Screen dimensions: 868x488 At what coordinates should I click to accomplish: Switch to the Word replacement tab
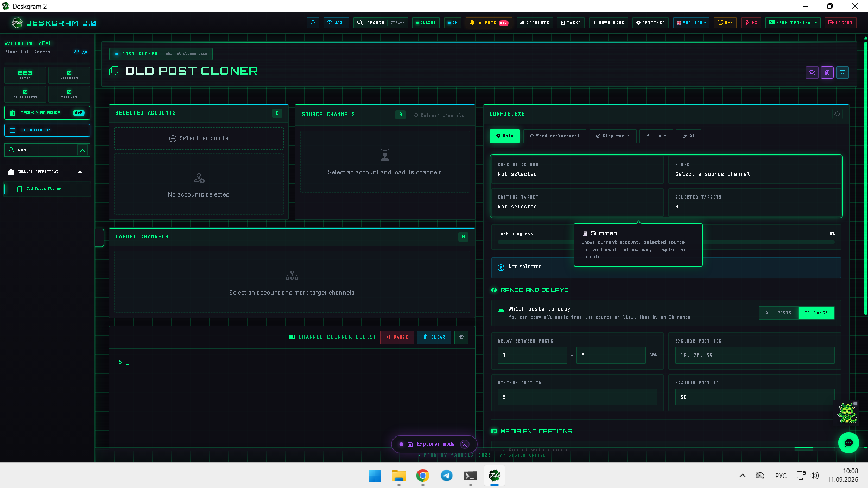point(555,136)
